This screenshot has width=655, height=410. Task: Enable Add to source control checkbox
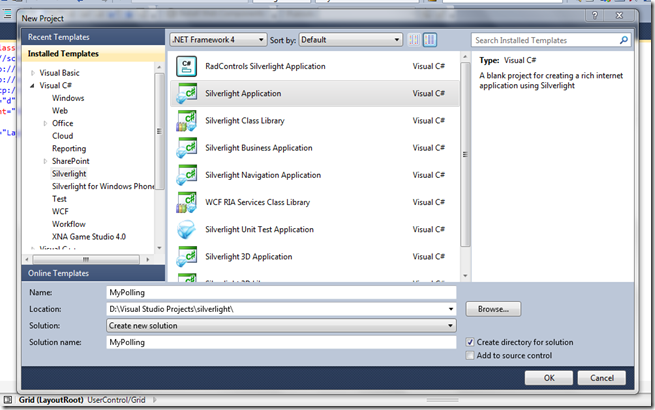[470, 356]
